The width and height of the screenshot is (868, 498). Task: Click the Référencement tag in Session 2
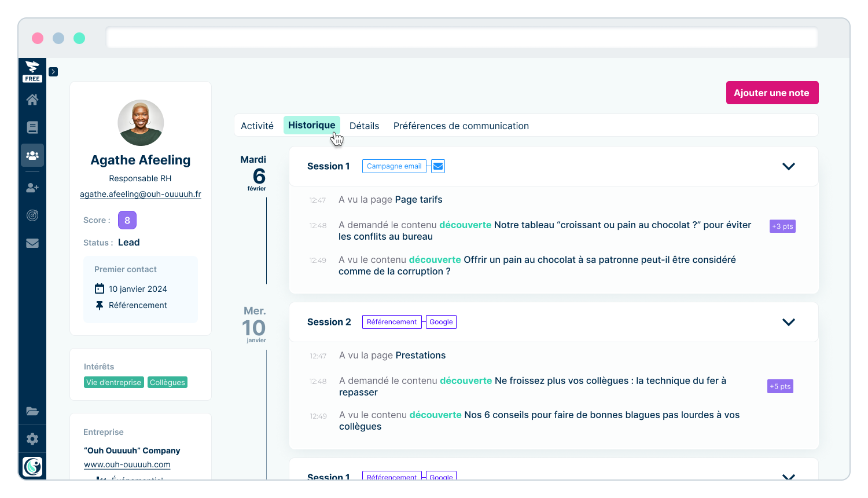pyautogui.click(x=392, y=322)
